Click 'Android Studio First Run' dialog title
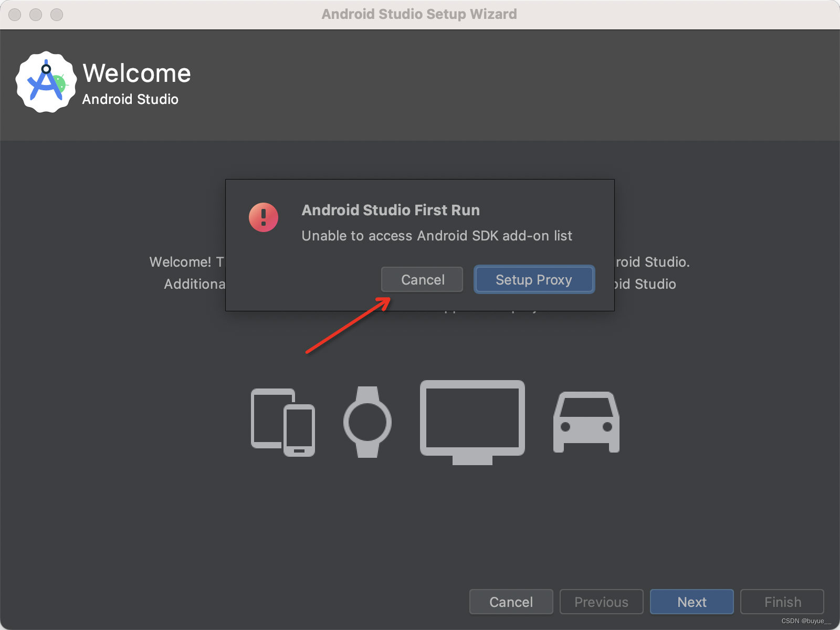This screenshot has height=630, width=840. tap(391, 210)
